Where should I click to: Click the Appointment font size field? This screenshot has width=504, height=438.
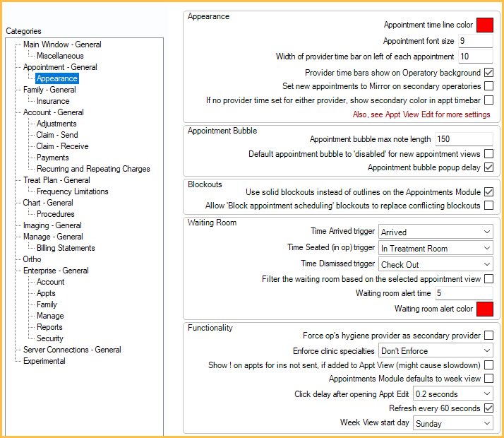(x=475, y=42)
